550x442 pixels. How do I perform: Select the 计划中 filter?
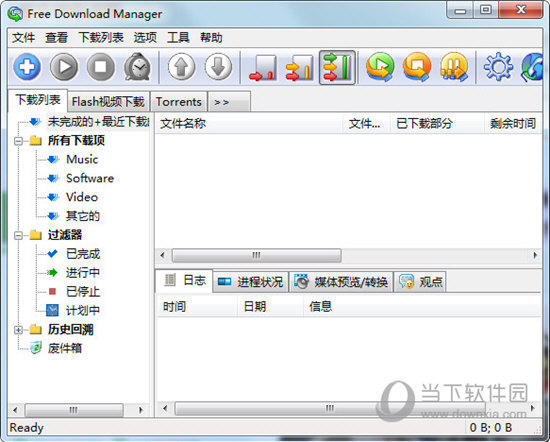coord(83,310)
